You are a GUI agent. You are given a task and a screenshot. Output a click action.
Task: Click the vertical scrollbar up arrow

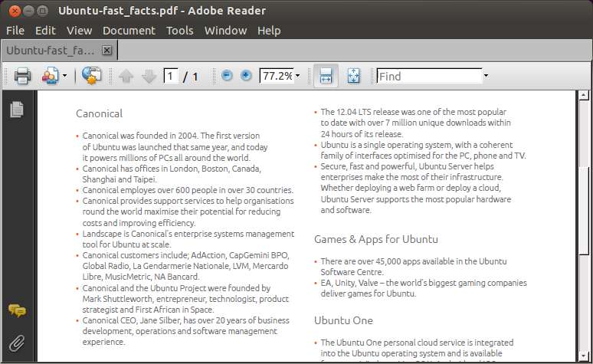click(584, 95)
